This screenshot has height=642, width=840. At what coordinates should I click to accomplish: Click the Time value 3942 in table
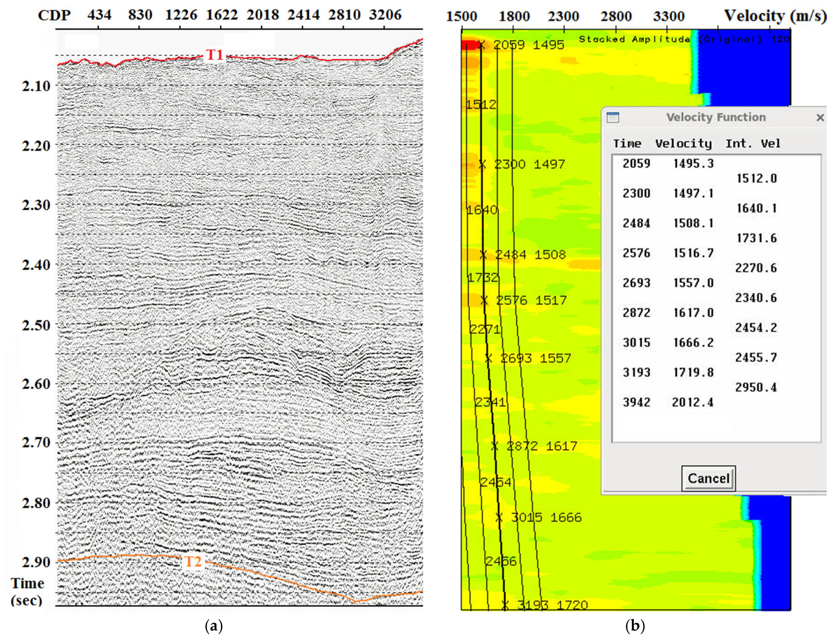[x=636, y=402]
